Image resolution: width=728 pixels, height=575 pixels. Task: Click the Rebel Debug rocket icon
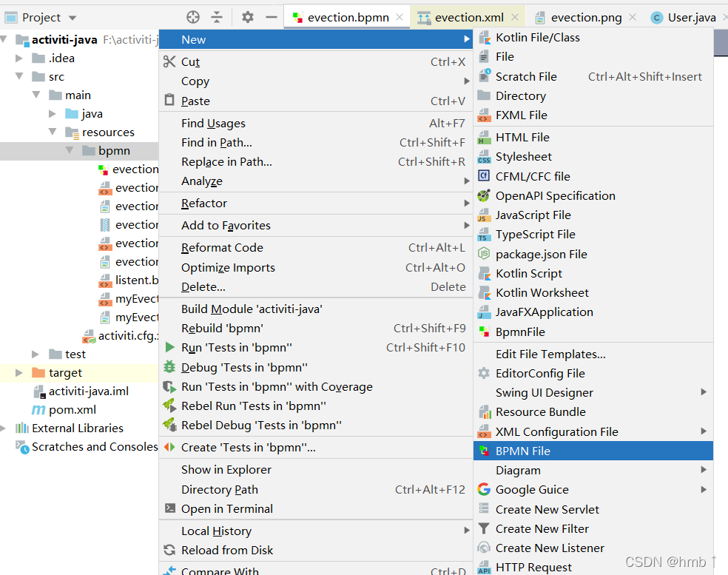(169, 425)
